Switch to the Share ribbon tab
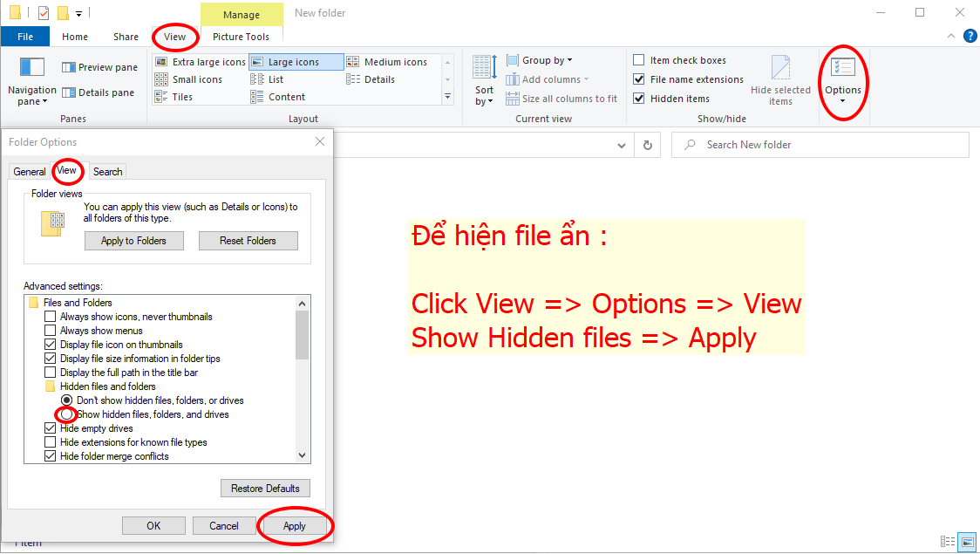980x554 pixels. (x=126, y=37)
